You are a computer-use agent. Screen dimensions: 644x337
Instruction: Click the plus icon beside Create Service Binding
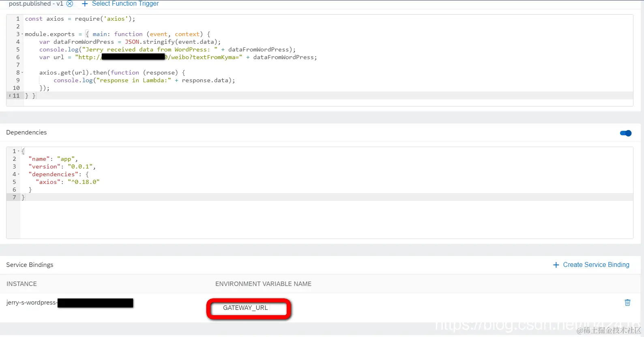(x=556, y=265)
